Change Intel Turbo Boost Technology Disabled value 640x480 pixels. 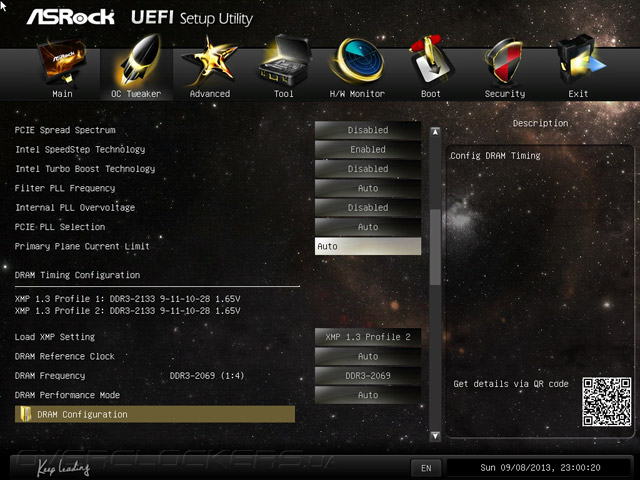point(368,169)
